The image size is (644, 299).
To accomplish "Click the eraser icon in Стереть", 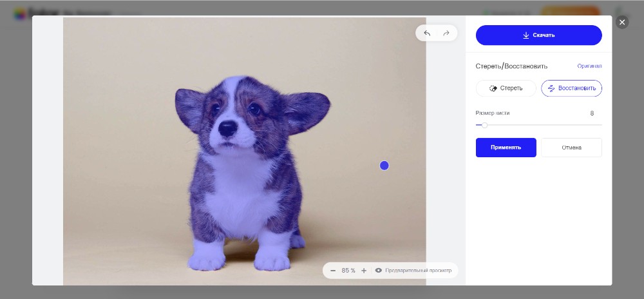I will [493, 88].
